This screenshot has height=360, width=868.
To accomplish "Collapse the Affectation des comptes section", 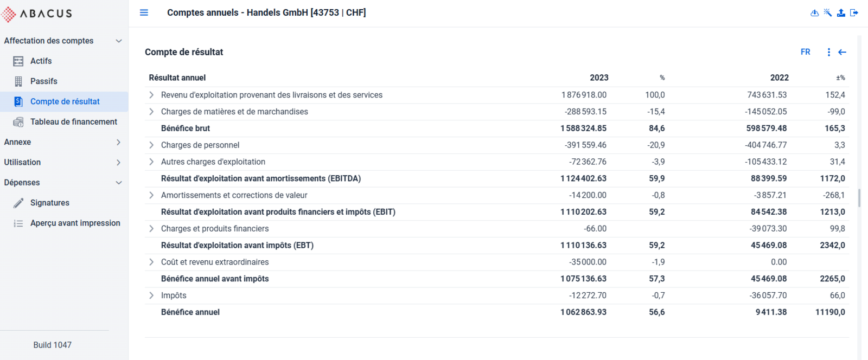I will 64,41.
